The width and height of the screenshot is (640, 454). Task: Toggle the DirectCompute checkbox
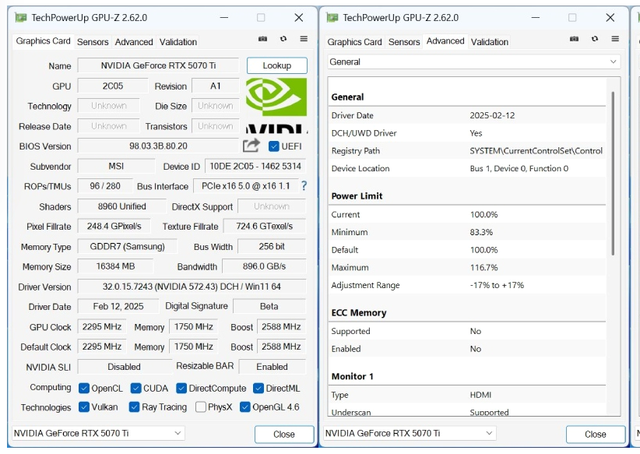[181, 388]
